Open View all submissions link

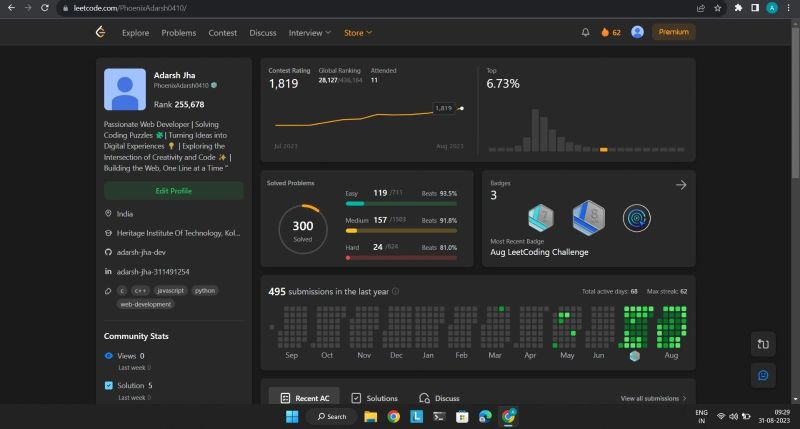pos(653,398)
